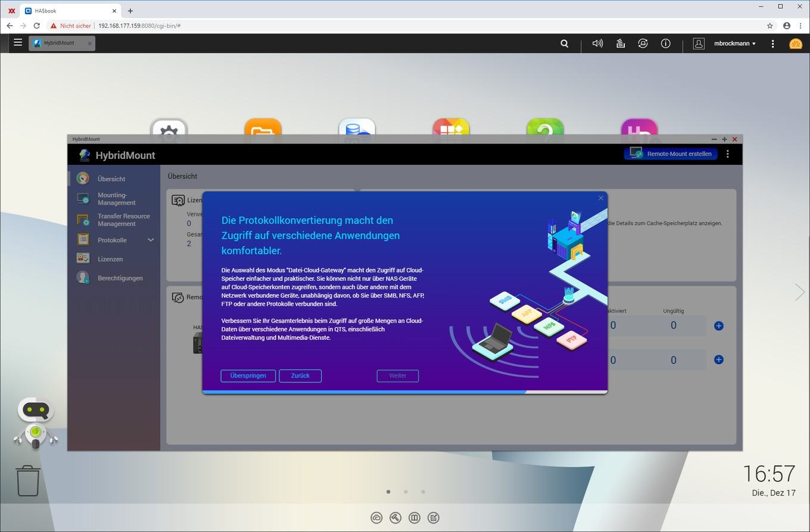Open Protokolle in sidebar
Image resolution: width=810 pixels, height=532 pixels.
pos(112,240)
